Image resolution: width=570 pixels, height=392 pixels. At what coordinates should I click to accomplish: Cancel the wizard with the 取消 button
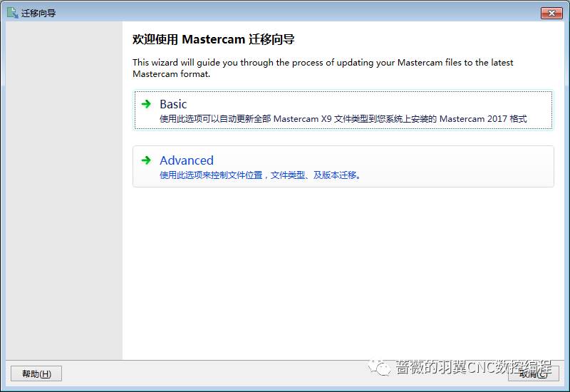pos(533,373)
